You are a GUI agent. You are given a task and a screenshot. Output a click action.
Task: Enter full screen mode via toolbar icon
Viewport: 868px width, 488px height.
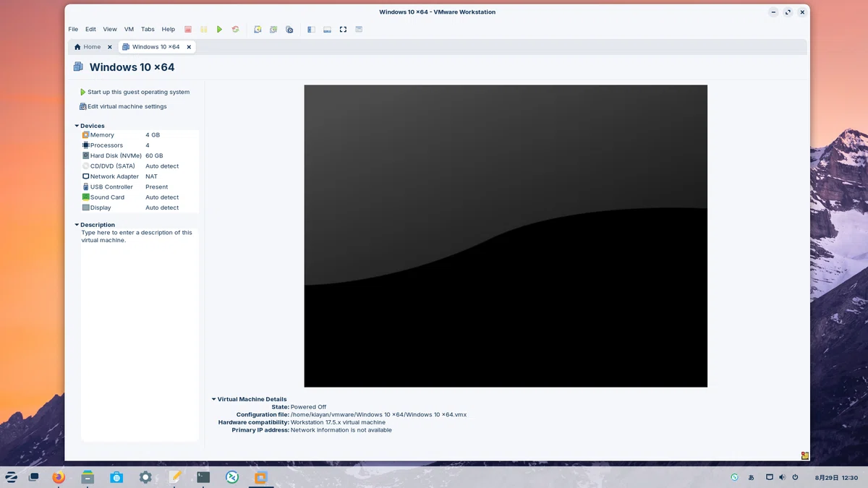343,30
